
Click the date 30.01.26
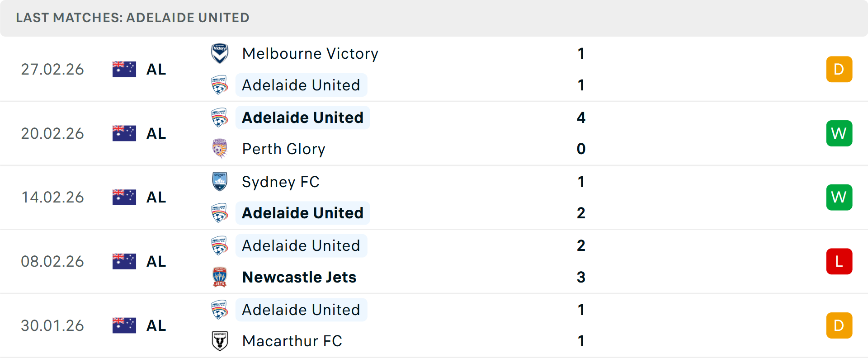52,325
